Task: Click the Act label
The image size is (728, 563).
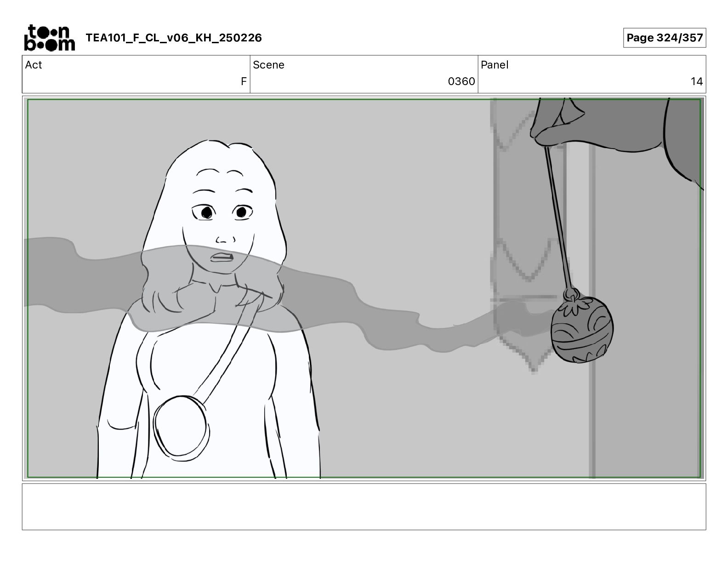Action: click(34, 65)
